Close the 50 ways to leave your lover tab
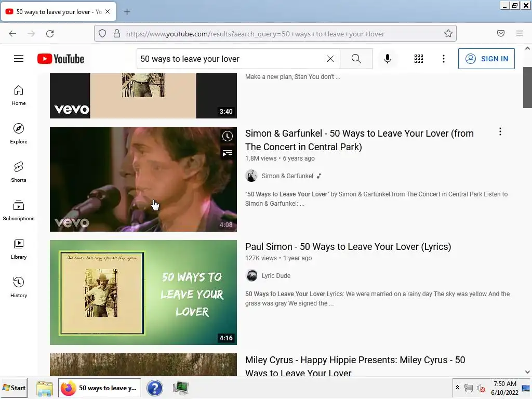 pos(108,11)
